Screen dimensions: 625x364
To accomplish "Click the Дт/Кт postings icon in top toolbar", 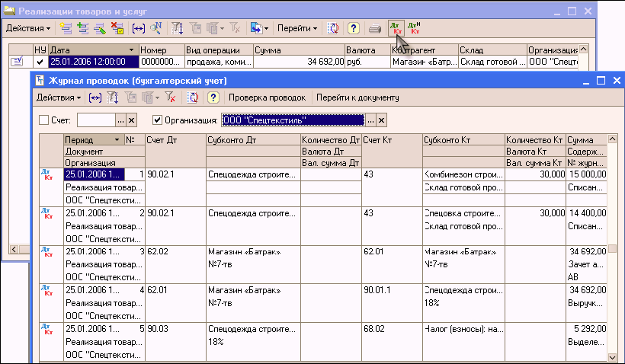I will click(395, 28).
